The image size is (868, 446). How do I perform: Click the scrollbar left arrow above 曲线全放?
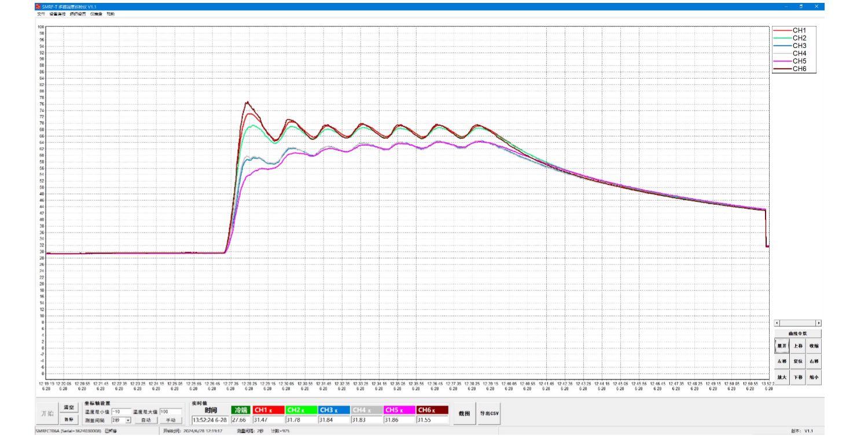click(x=777, y=323)
